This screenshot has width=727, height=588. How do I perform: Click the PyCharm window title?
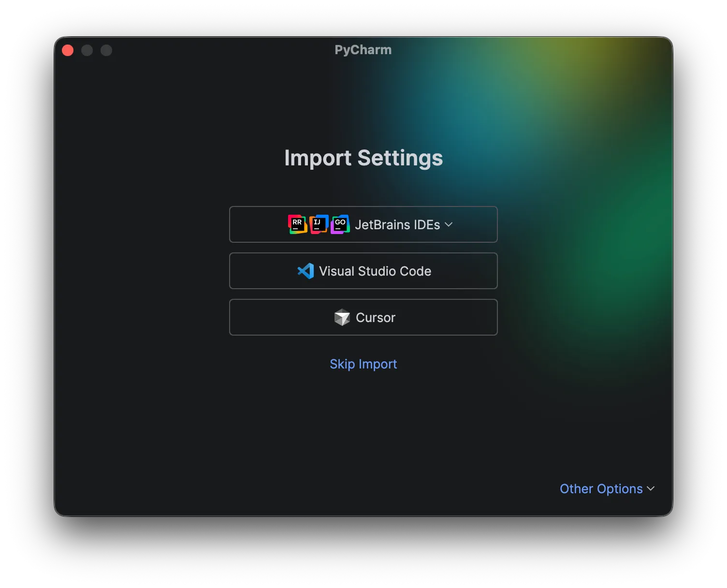click(363, 49)
